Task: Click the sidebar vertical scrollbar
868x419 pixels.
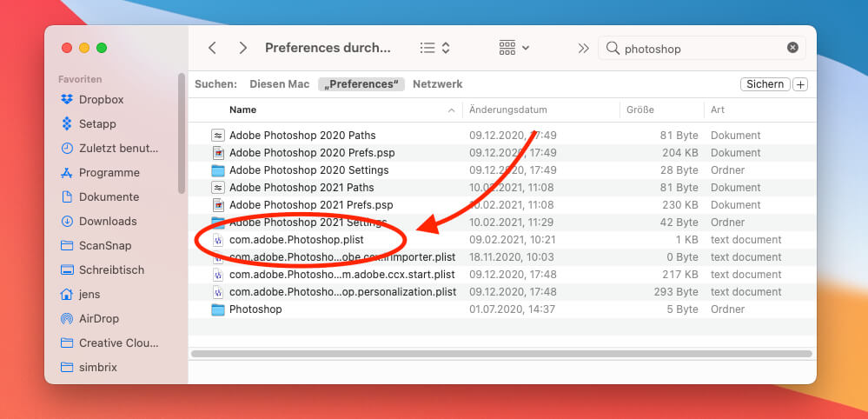Action: 182,133
